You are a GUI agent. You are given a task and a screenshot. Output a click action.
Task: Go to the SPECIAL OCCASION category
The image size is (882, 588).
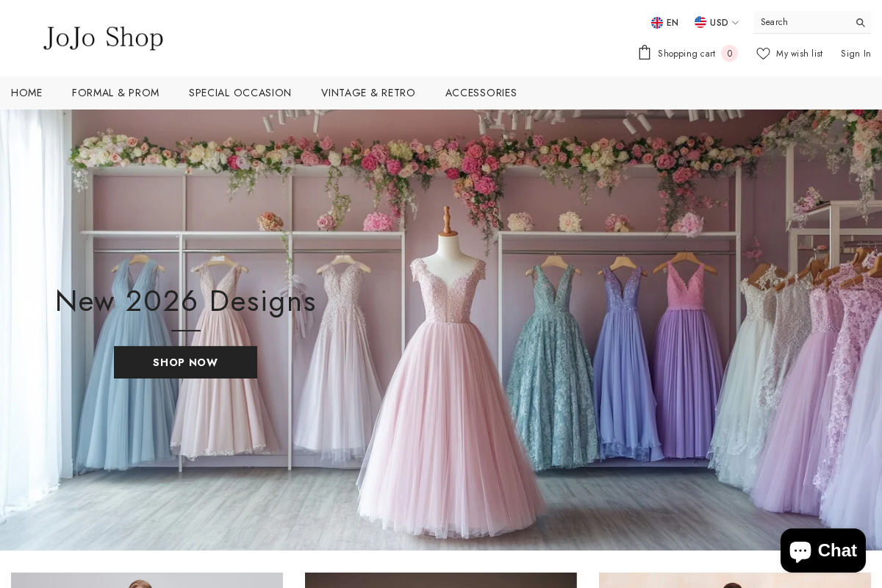click(x=240, y=93)
